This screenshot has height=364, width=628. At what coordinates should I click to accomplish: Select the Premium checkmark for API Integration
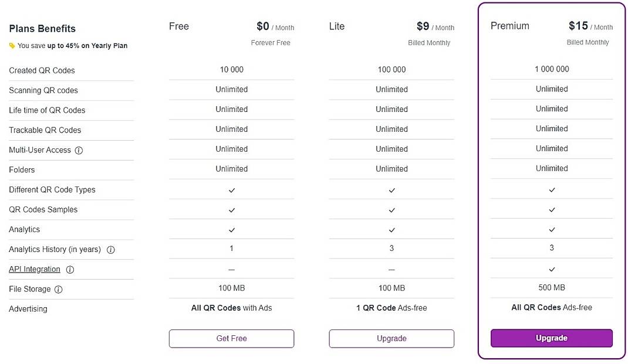click(551, 268)
